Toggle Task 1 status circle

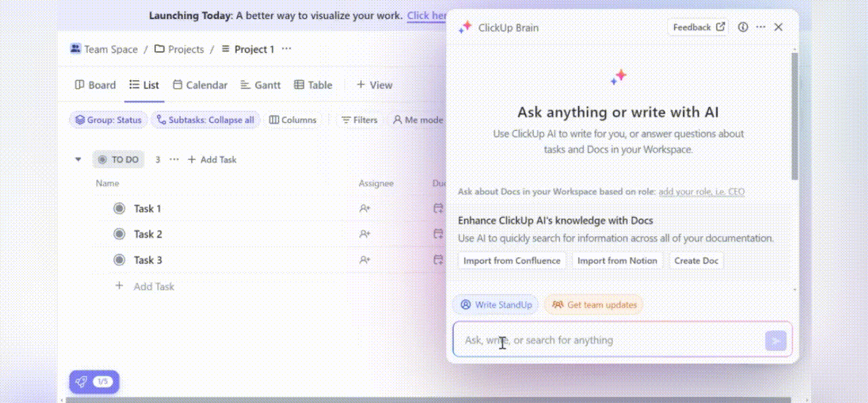[x=119, y=209]
